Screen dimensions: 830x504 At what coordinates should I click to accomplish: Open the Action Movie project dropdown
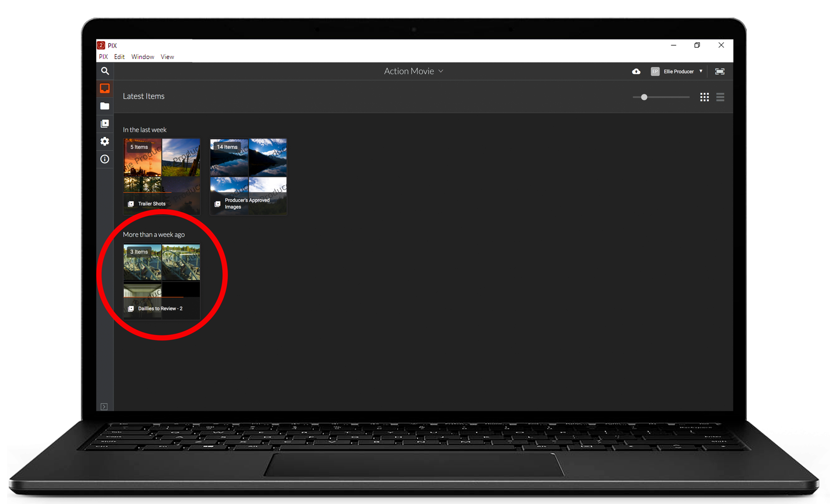coord(413,71)
